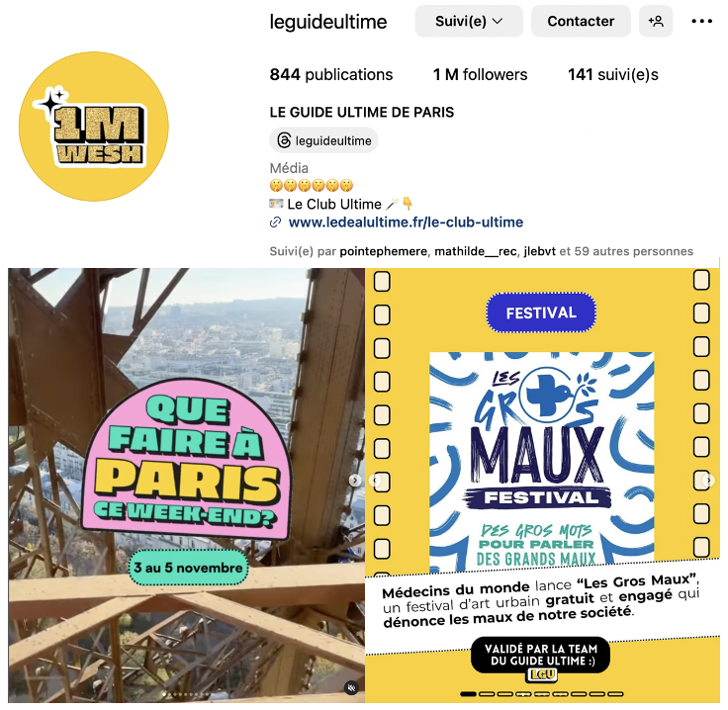Viewport: 728px width, 710px height.
Task: Open the add similar accounts icon button
Action: [x=656, y=22]
